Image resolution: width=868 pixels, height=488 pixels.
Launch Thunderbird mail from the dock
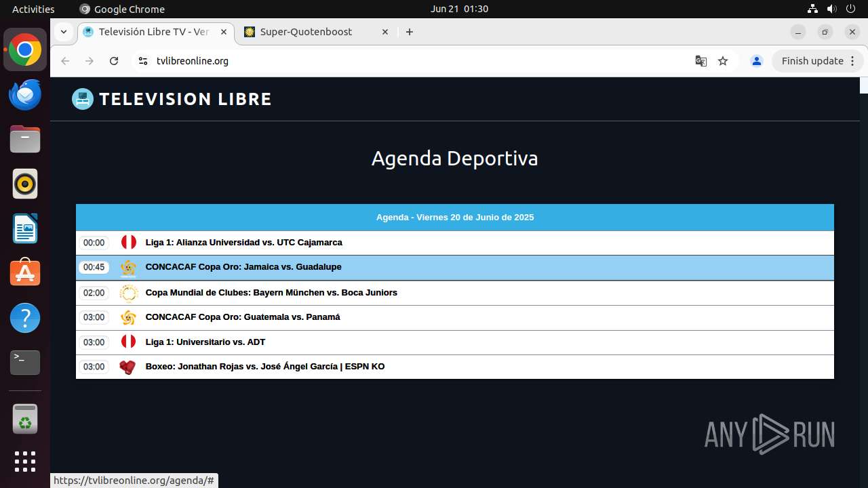pyautogui.click(x=25, y=95)
